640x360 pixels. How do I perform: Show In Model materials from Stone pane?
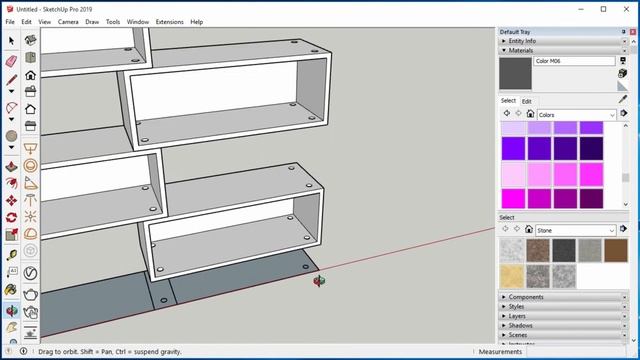pos(529,229)
